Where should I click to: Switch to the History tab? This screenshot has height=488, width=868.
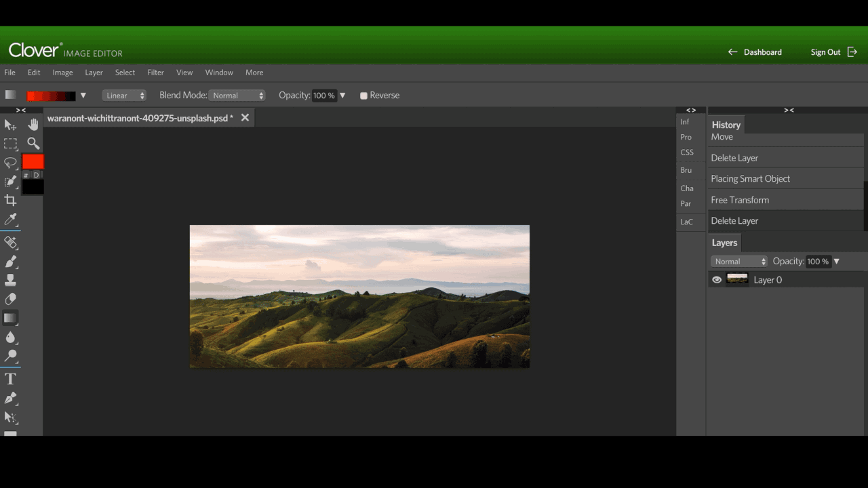726,125
